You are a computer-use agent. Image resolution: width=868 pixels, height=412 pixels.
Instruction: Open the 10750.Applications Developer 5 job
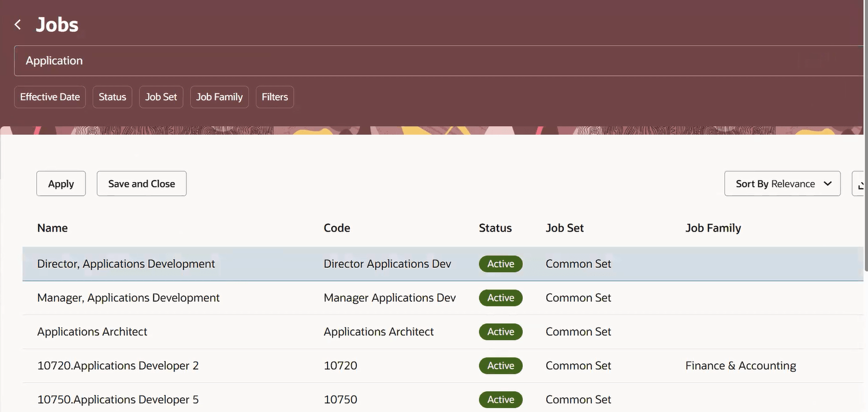[118, 399]
